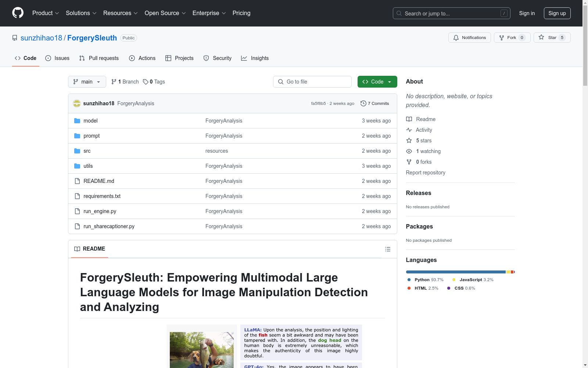Screen dimensions: 588x368
Task: Click the HTML red language dot
Action: 409,288
